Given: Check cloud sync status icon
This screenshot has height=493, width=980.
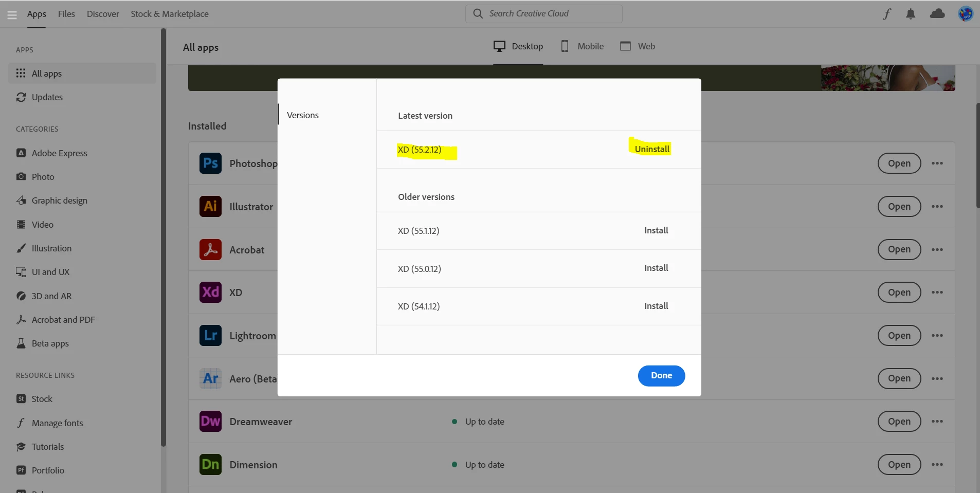Looking at the screenshot, I should coord(937,14).
